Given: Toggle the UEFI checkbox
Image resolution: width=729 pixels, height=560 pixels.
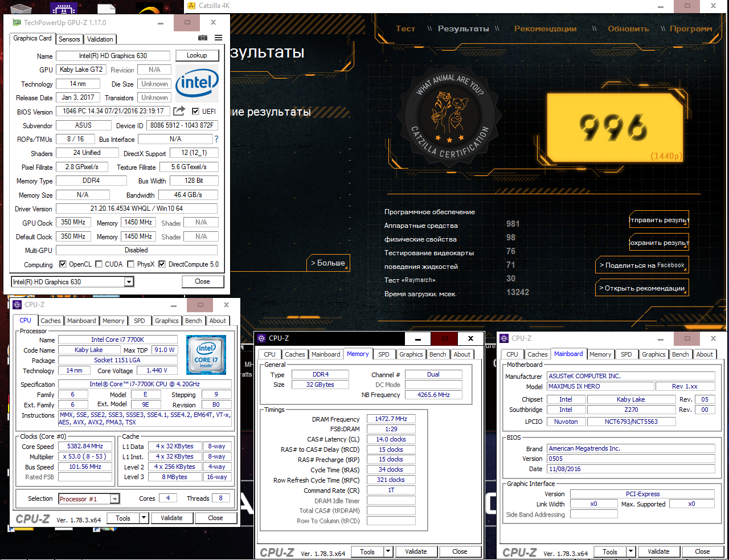Looking at the screenshot, I should pyautogui.click(x=195, y=111).
